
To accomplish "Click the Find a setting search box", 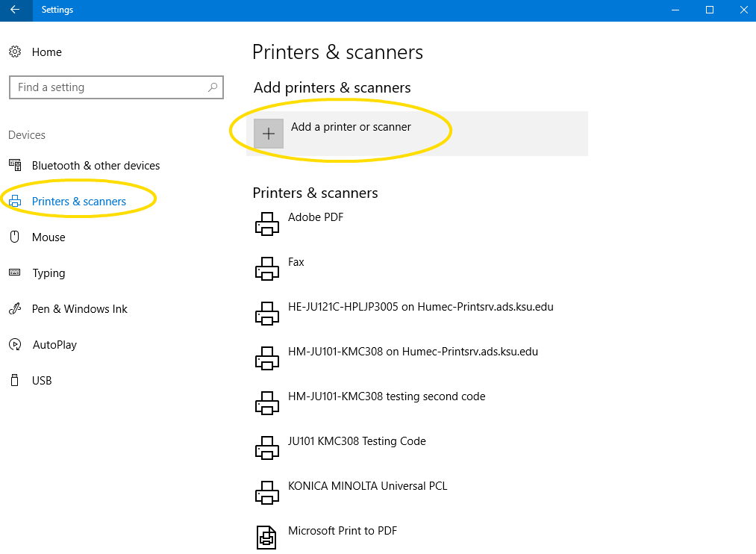I will [116, 87].
